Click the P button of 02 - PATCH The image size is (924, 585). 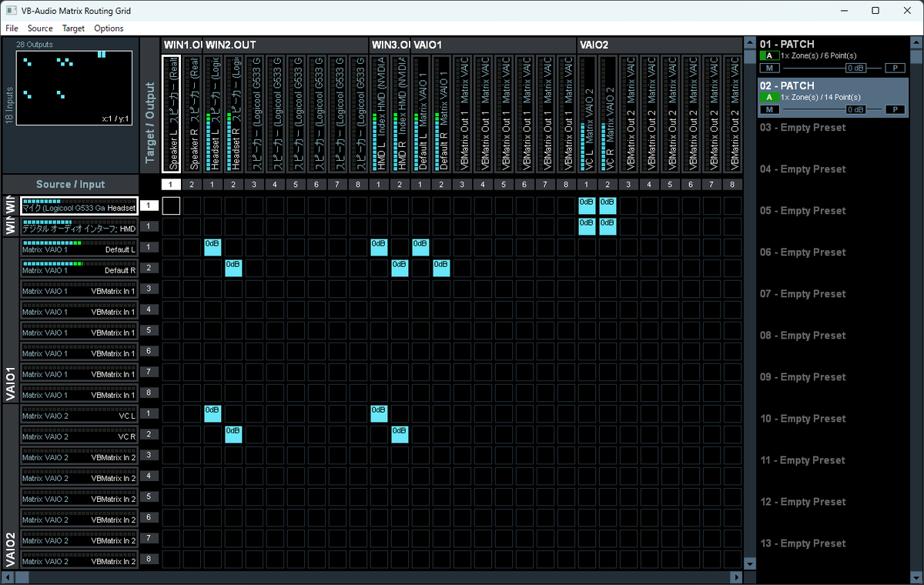[x=895, y=109]
